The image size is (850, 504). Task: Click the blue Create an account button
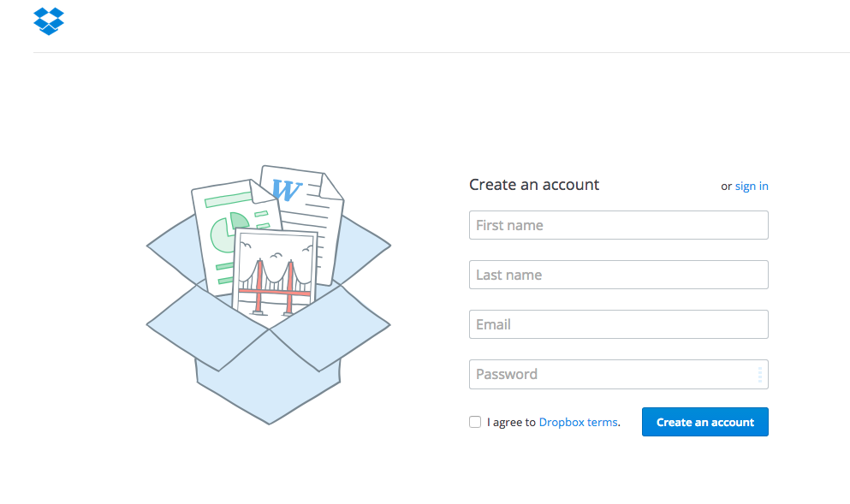[x=704, y=422]
